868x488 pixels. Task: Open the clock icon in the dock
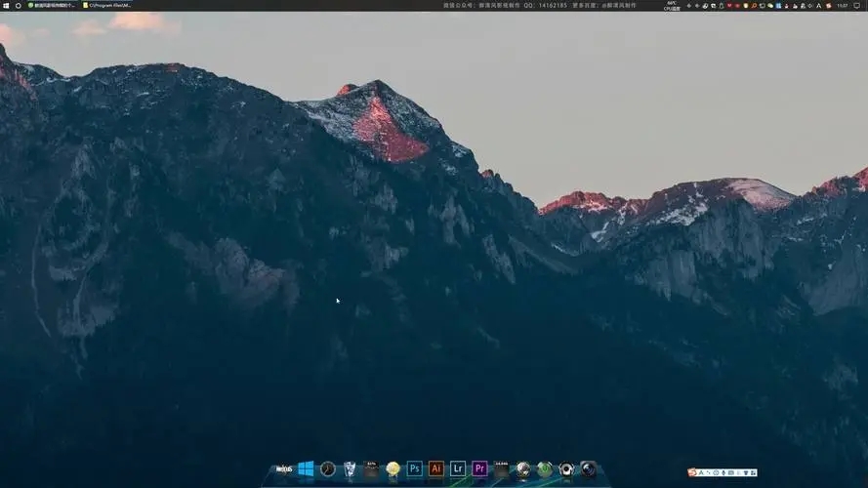pyautogui.click(x=328, y=468)
